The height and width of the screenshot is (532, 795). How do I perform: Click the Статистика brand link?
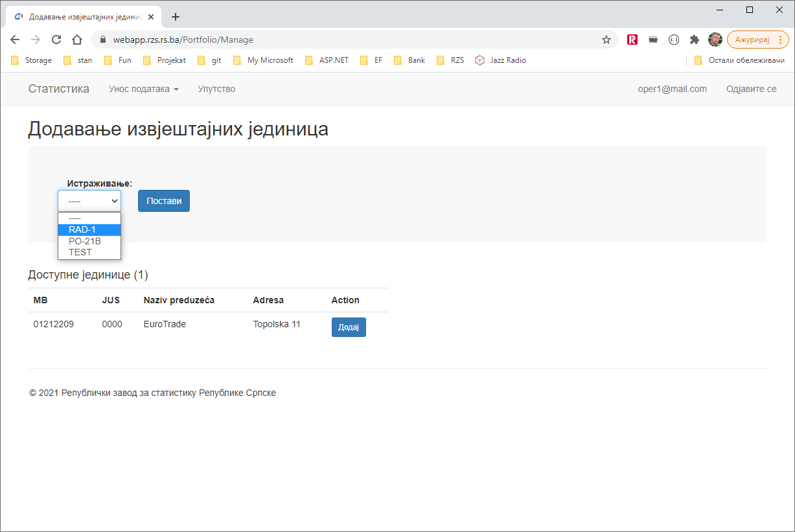58,89
